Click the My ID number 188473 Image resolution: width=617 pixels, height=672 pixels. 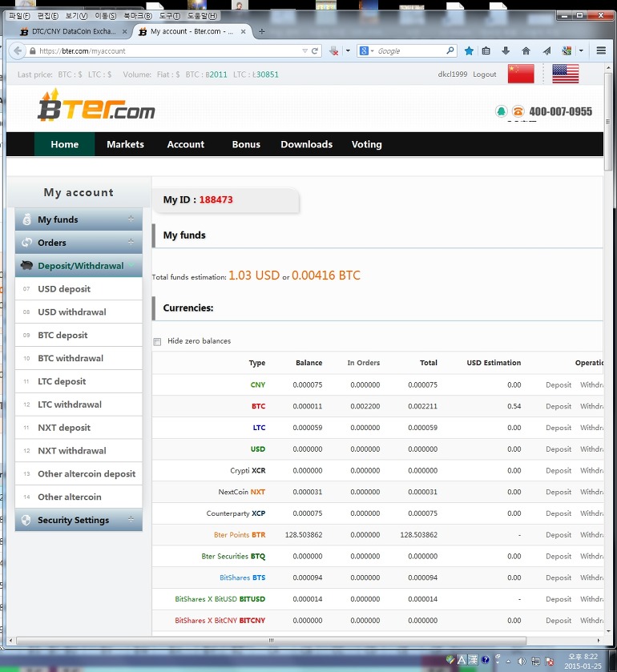coord(216,199)
